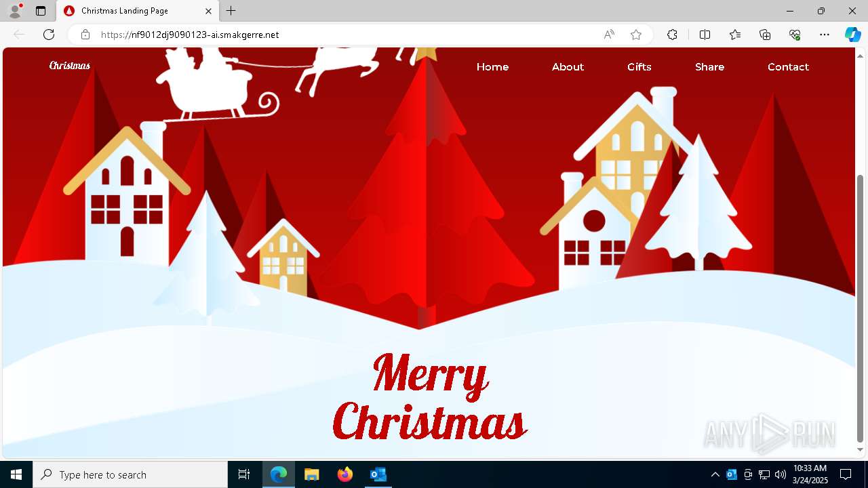This screenshot has width=868, height=488.
Task: Toggle split screen view
Action: [705, 35]
